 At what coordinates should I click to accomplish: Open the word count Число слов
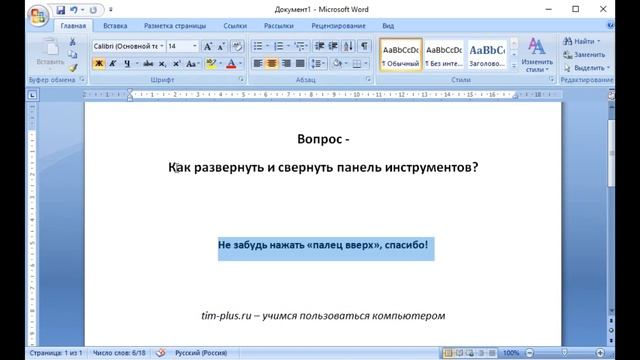click(119, 353)
